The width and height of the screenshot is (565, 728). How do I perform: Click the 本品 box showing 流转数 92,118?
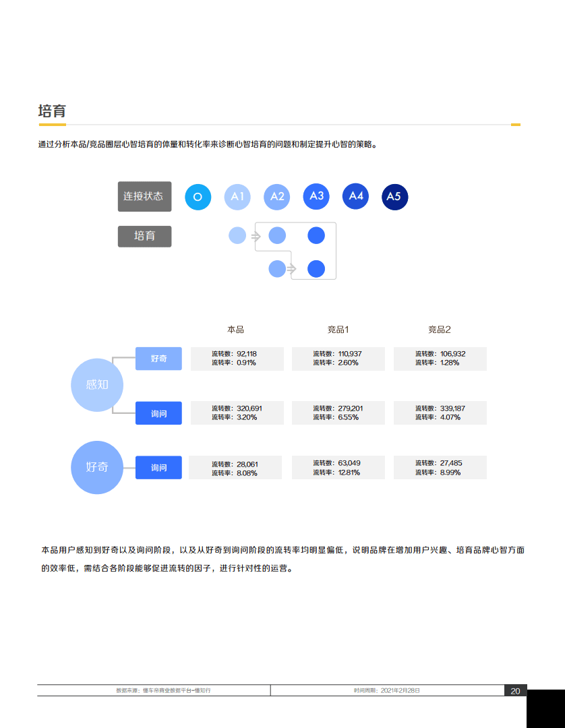[x=237, y=359]
